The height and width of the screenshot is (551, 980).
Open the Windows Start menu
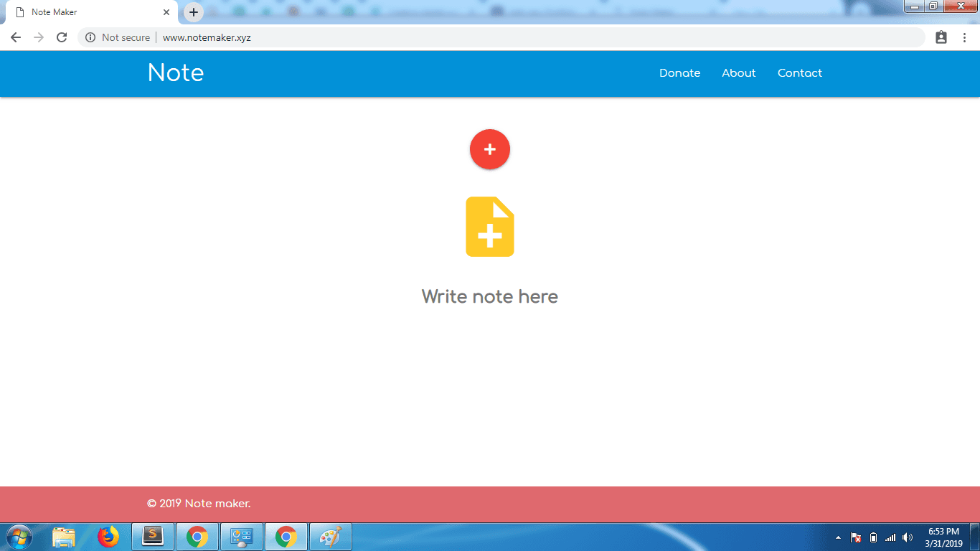coord(19,537)
